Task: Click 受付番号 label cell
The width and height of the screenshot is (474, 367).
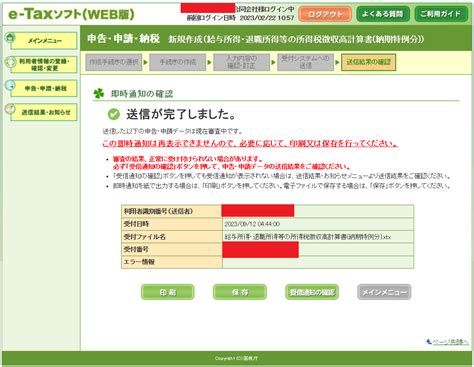Action: 172,249
